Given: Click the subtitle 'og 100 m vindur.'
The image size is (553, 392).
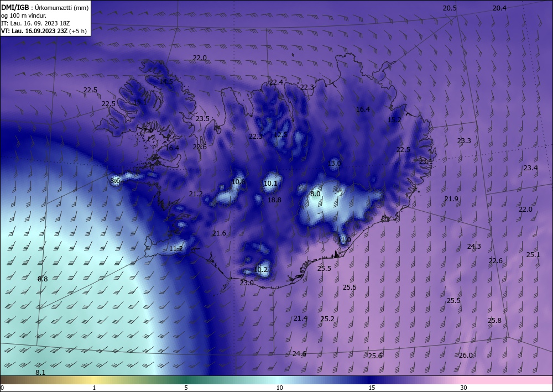Looking at the screenshot, I should click(x=24, y=15).
